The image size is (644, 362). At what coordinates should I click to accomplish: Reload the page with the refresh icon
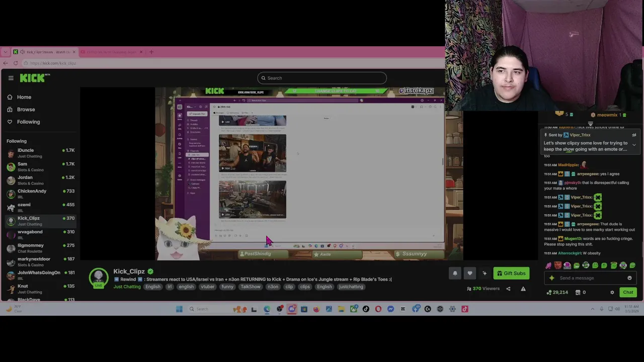tap(16, 63)
